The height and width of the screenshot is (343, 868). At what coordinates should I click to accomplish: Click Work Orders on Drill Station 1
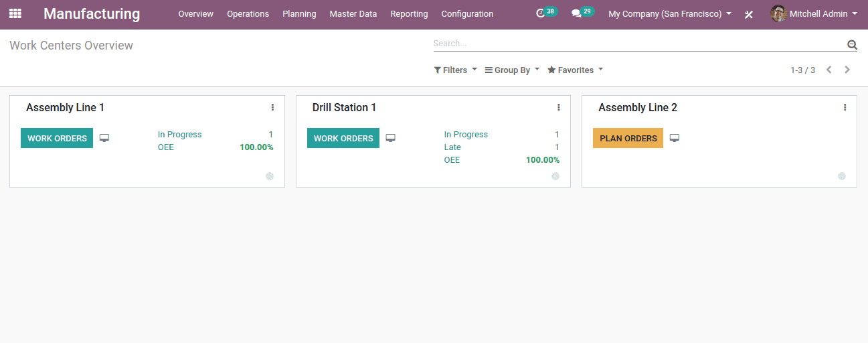click(x=343, y=138)
